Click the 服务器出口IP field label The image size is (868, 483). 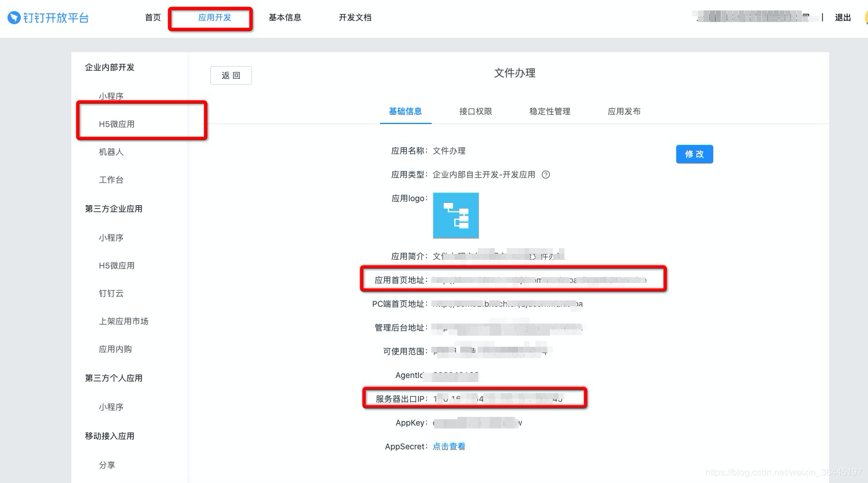[x=402, y=399]
